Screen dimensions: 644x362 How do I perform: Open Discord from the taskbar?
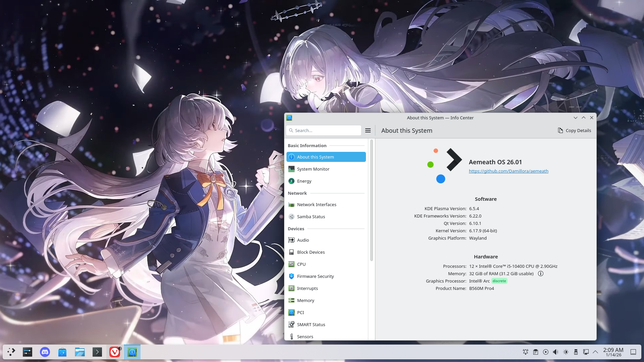[x=45, y=352]
